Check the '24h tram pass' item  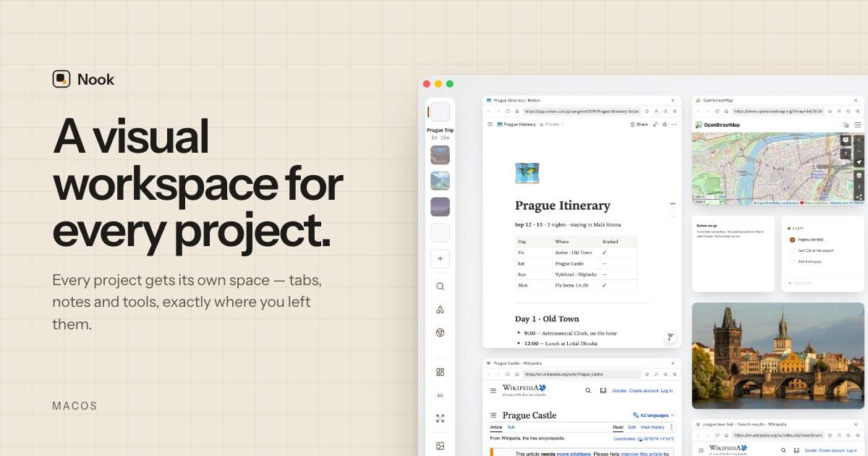pos(792,261)
